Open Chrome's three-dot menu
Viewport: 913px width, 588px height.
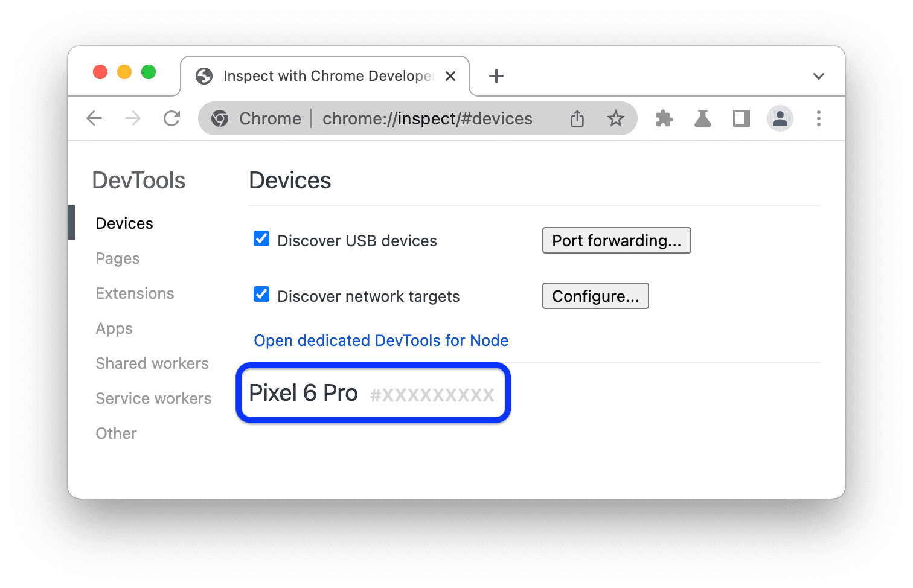819,118
